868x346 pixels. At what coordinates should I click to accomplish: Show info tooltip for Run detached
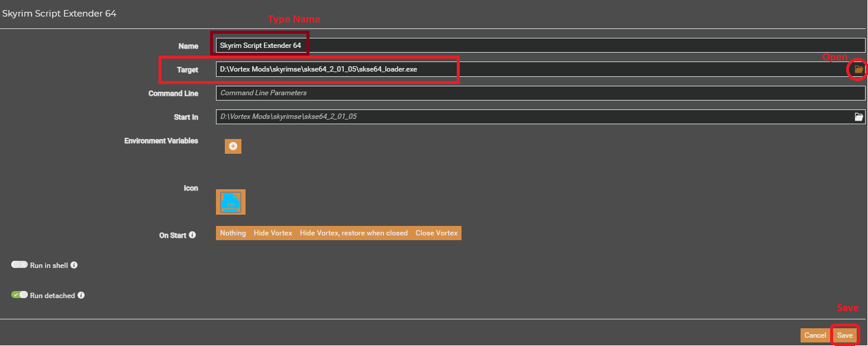click(81, 295)
